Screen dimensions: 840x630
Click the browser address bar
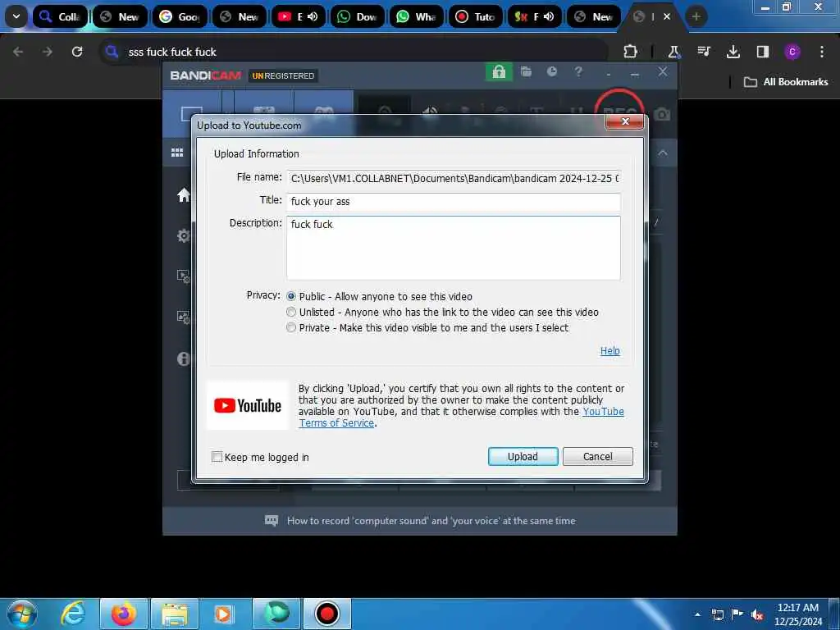(x=354, y=52)
